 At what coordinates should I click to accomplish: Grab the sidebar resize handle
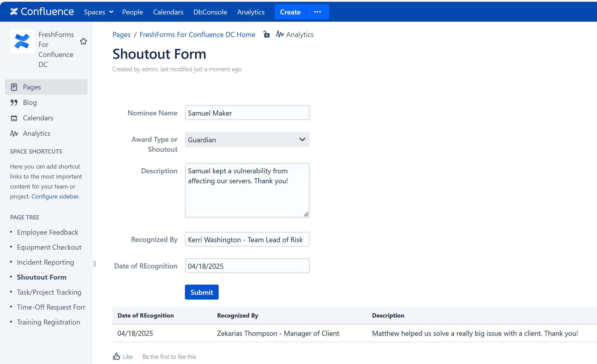point(95,264)
